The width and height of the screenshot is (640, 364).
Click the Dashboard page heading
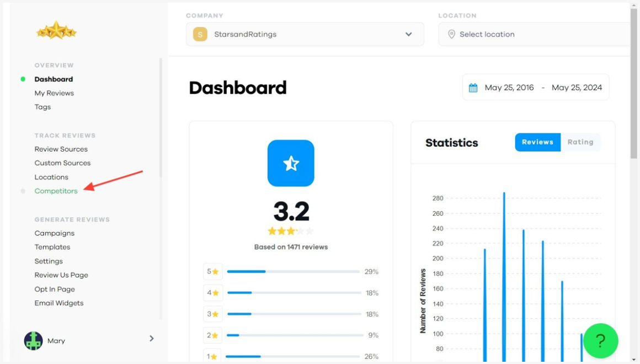point(238,88)
